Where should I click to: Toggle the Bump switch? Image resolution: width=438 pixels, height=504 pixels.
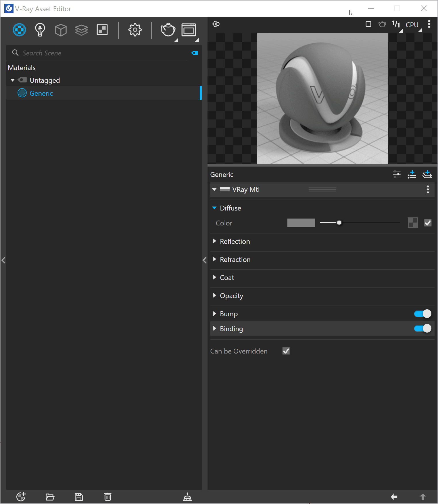click(x=422, y=314)
